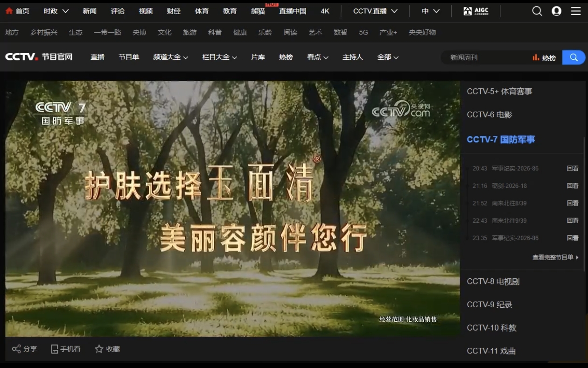Expand the 频道大全 menu
This screenshot has width=588, height=368.
[x=171, y=57]
